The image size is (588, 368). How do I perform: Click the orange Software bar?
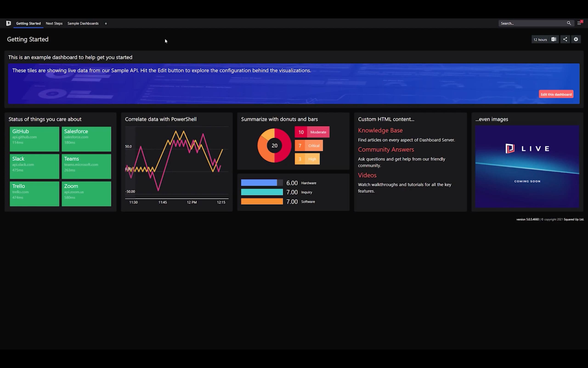(262, 201)
